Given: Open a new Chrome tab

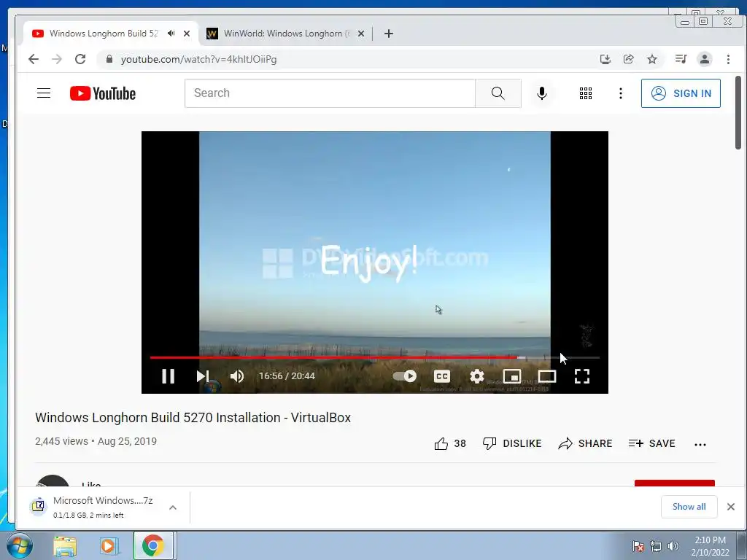Looking at the screenshot, I should coord(389,34).
